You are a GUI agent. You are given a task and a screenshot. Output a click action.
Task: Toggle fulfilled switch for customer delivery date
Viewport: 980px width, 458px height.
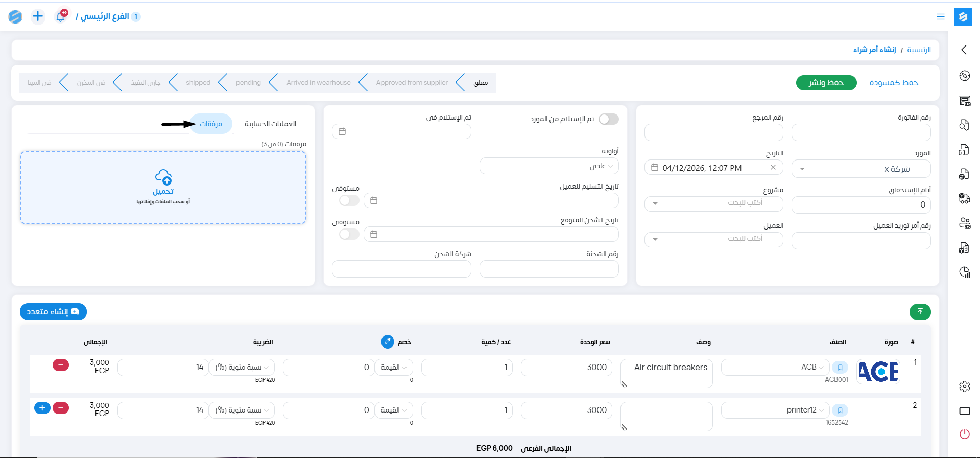point(349,200)
